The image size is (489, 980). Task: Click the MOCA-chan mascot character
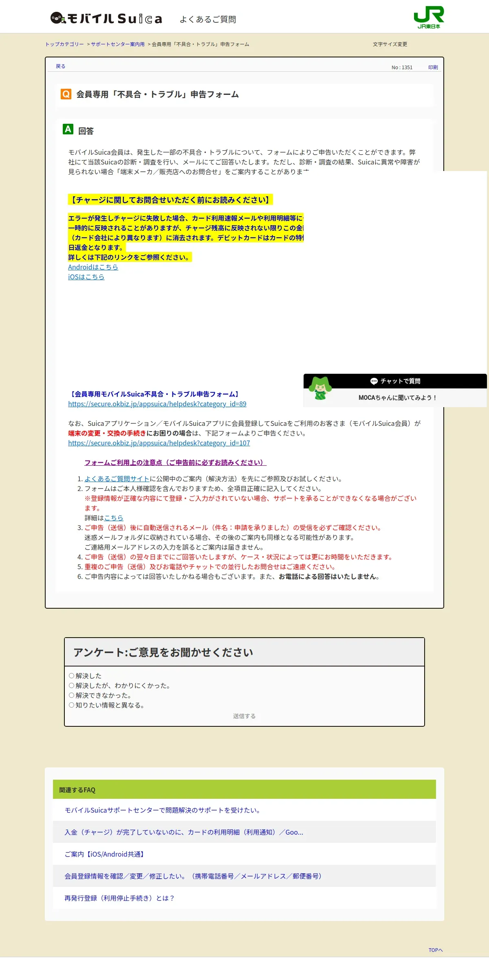[x=320, y=388]
